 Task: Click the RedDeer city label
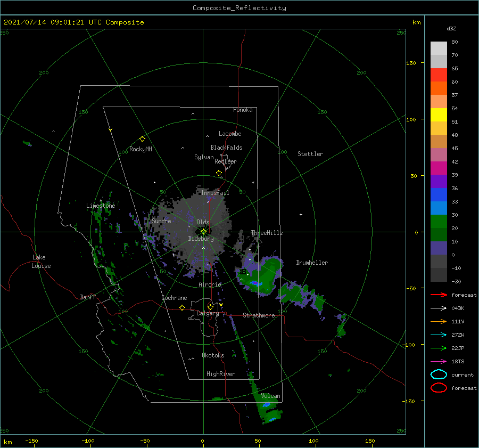[226, 161]
